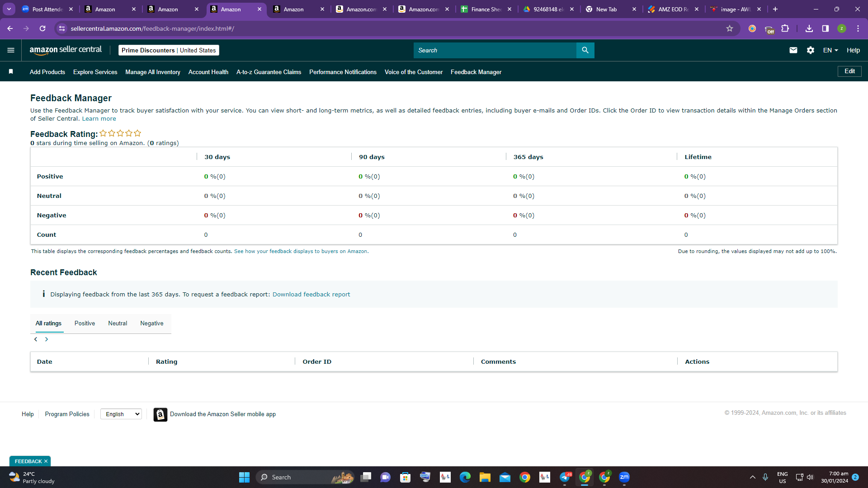This screenshot has height=488, width=868.
Task: Open Zoom from the taskbar
Action: (624, 477)
